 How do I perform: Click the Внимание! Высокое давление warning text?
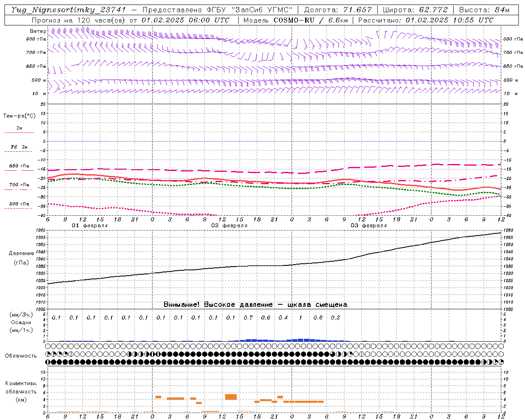click(x=256, y=305)
